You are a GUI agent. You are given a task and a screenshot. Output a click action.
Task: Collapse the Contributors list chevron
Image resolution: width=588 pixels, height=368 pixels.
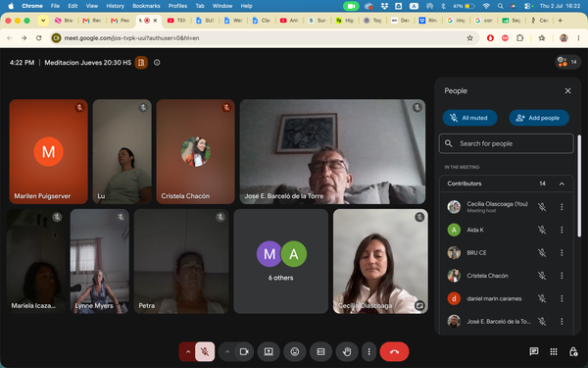tap(562, 184)
